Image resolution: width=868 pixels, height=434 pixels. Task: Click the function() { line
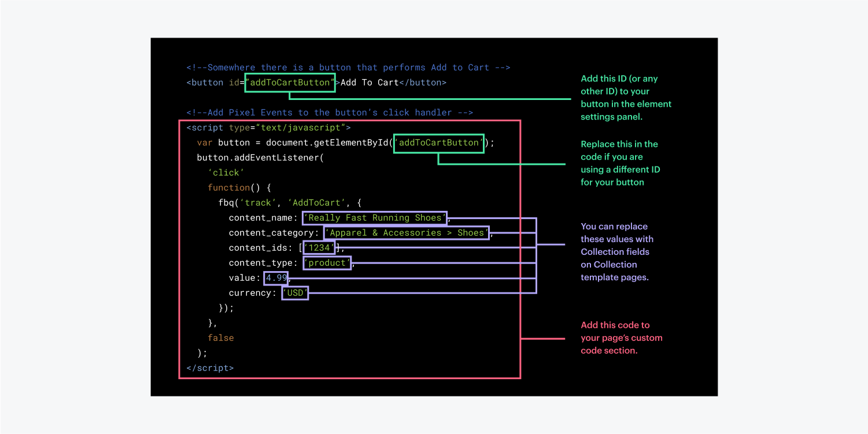(239, 188)
